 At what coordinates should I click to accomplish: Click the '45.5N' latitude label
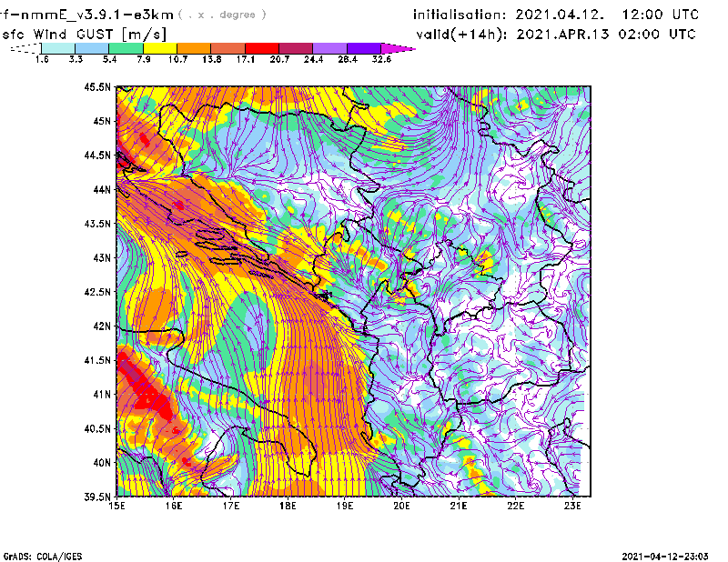coord(97,87)
